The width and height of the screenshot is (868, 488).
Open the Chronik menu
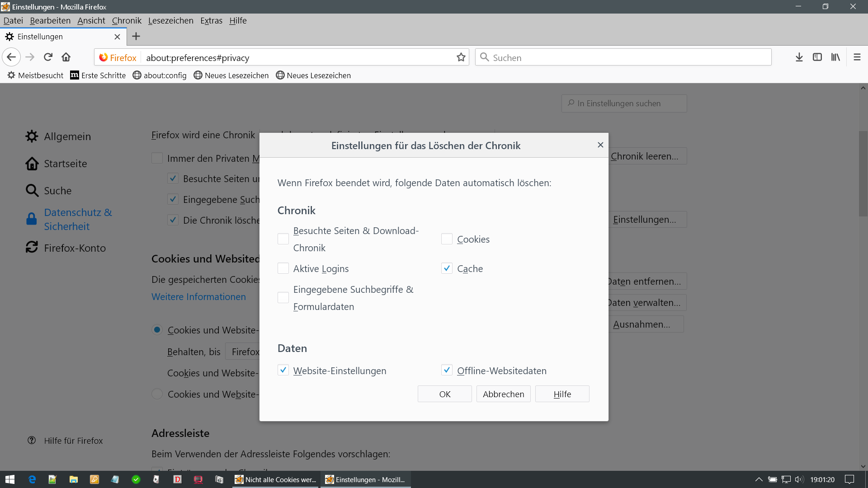(x=127, y=21)
